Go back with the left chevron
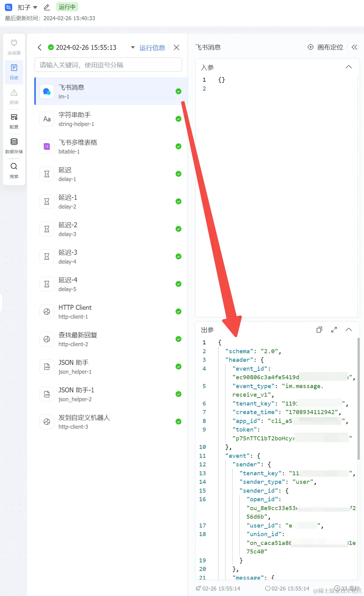Image resolution: width=364 pixels, height=596 pixels. (39, 47)
